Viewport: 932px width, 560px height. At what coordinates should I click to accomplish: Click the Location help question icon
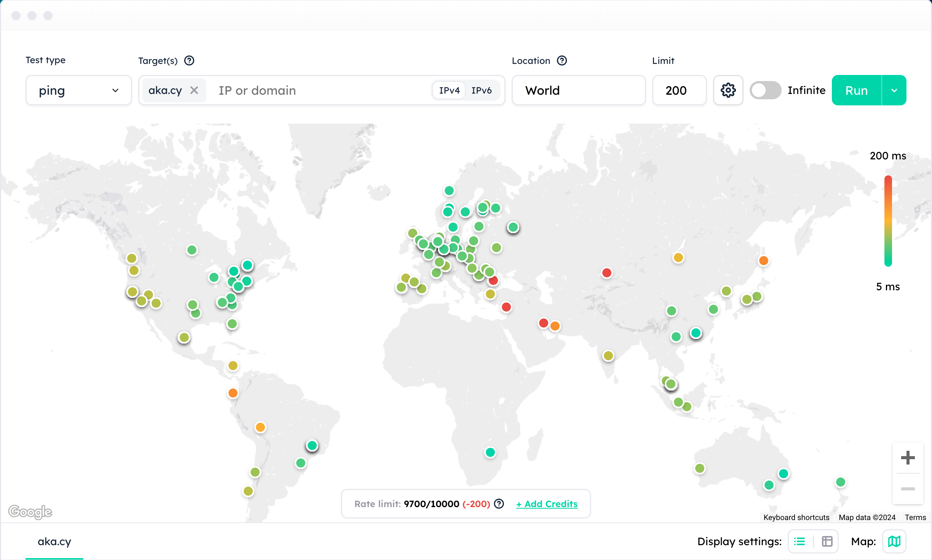(x=562, y=60)
